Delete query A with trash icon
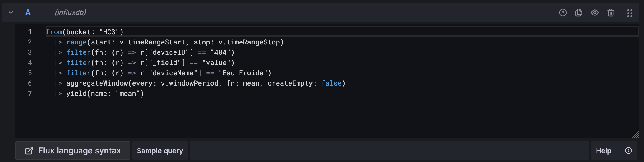The width and height of the screenshot is (644, 162). [611, 13]
